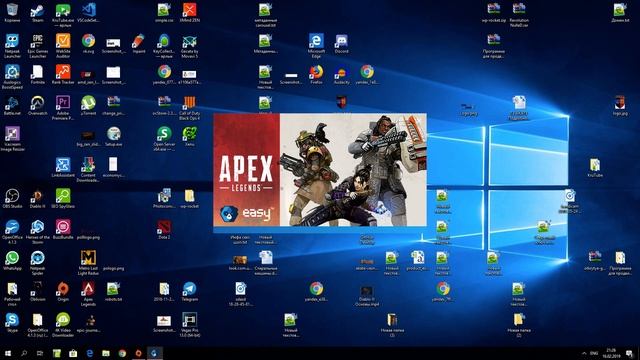This screenshot has height=360, width=640.
Task: Open the Windows Start menu
Action: (8, 353)
